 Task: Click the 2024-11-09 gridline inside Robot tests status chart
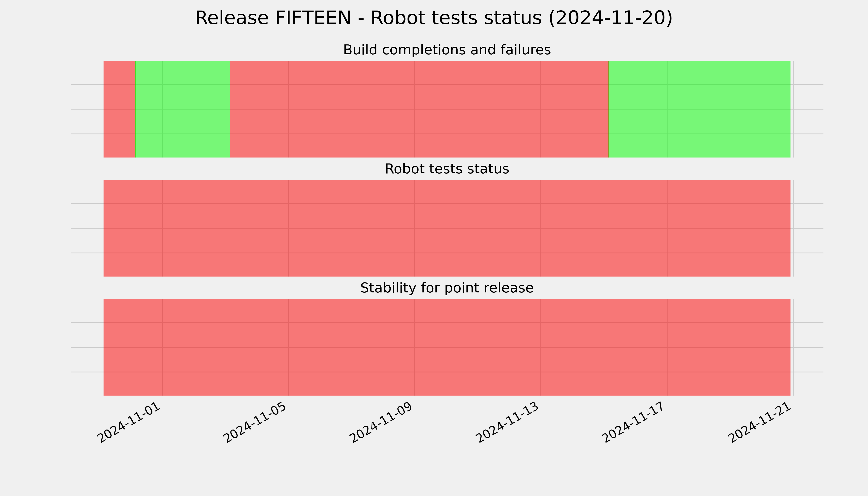pos(415,228)
